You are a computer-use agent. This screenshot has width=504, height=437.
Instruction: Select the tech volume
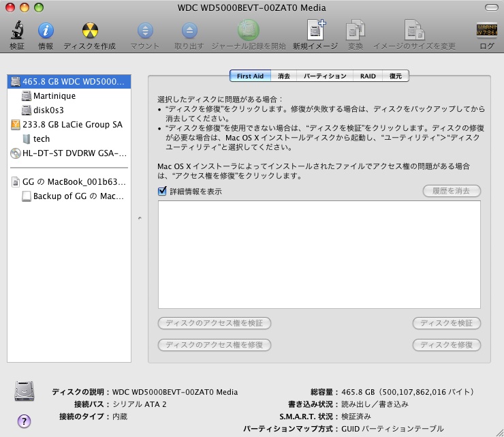(69, 138)
